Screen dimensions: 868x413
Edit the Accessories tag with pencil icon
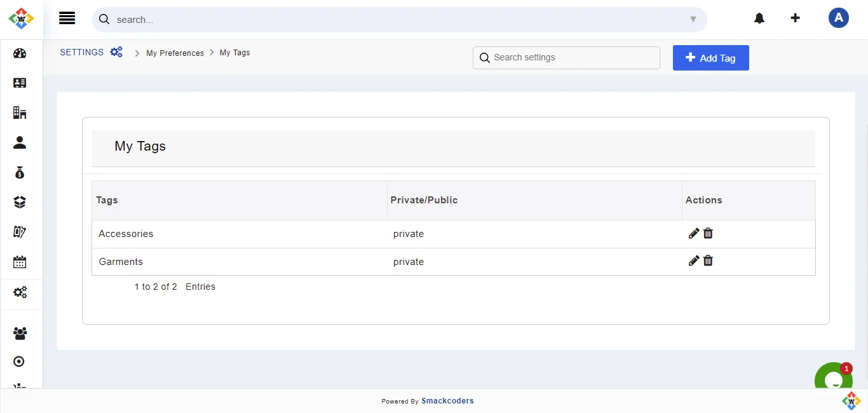pyautogui.click(x=694, y=233)
